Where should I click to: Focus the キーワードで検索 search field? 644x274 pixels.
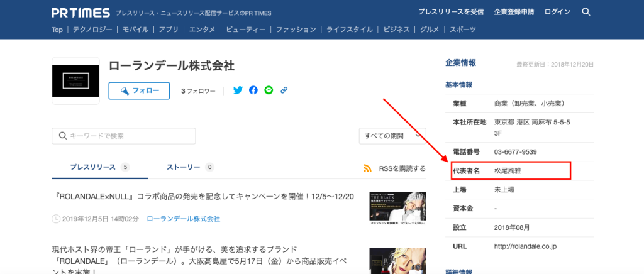[124, 136]
